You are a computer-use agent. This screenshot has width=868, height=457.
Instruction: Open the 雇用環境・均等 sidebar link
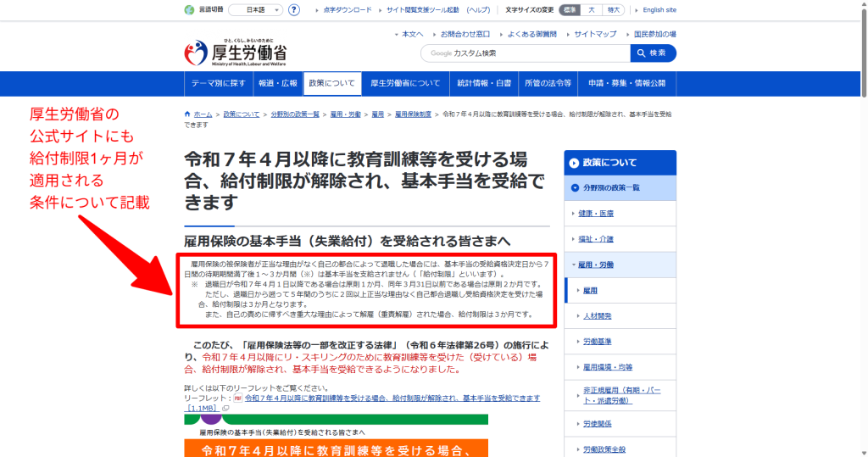tap(607, 367)
